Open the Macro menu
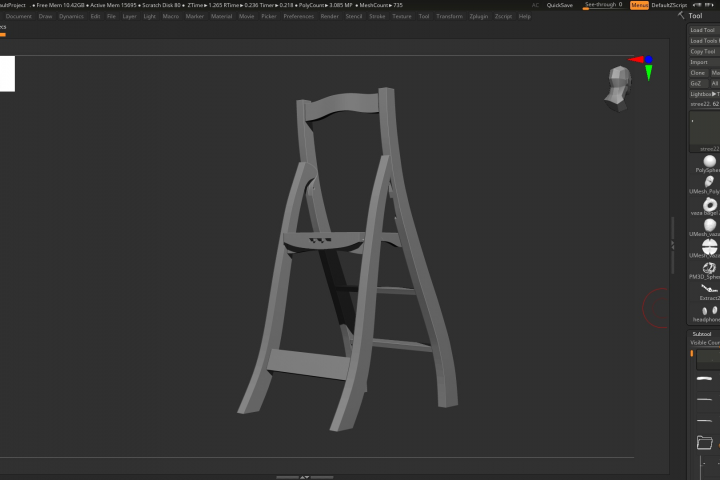The width and height of the screenshot is (720, 480). tap(171, 16)
